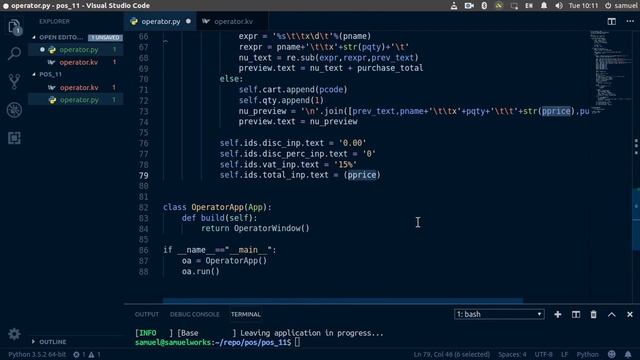Click the EXPLORER panel title

54,21
